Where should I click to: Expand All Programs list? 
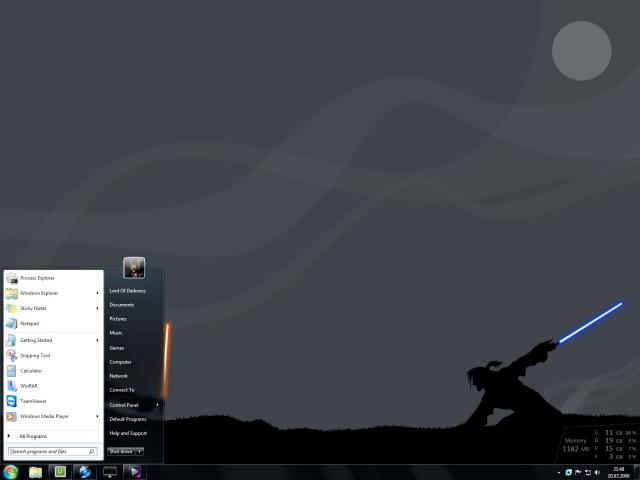pyautogui.click(x=53, y=436)
